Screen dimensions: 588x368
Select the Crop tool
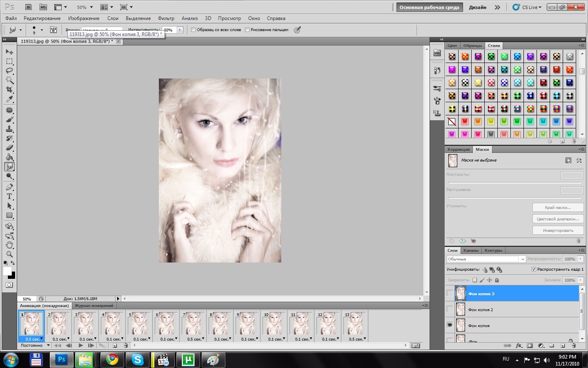9,90
